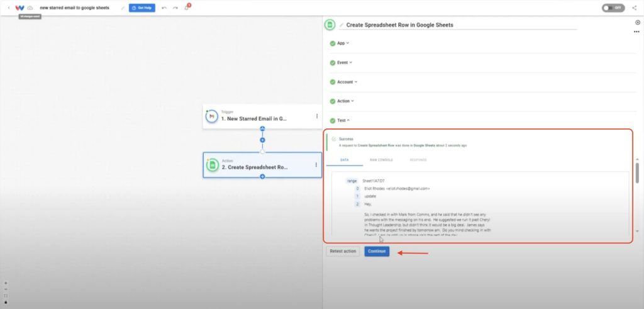
Task: Fit the canvas view to screen
Action: (x=6, y=296)
